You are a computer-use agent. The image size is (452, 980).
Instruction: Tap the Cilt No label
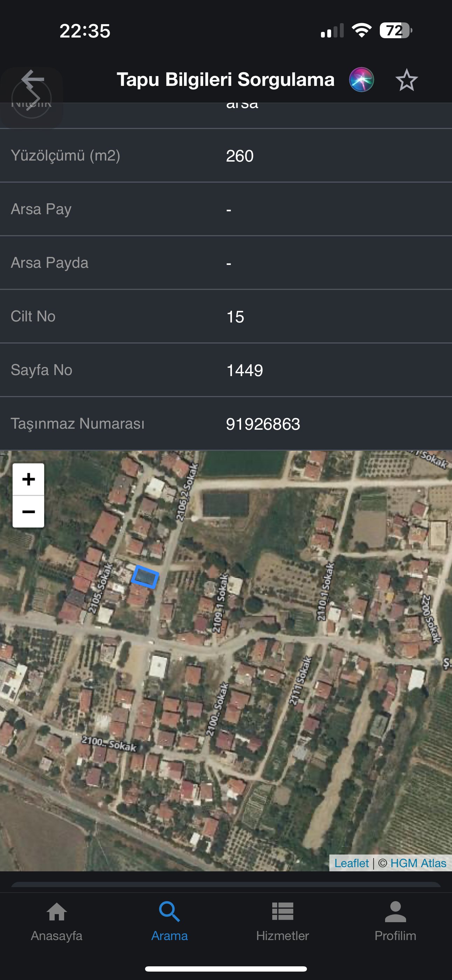33,317
